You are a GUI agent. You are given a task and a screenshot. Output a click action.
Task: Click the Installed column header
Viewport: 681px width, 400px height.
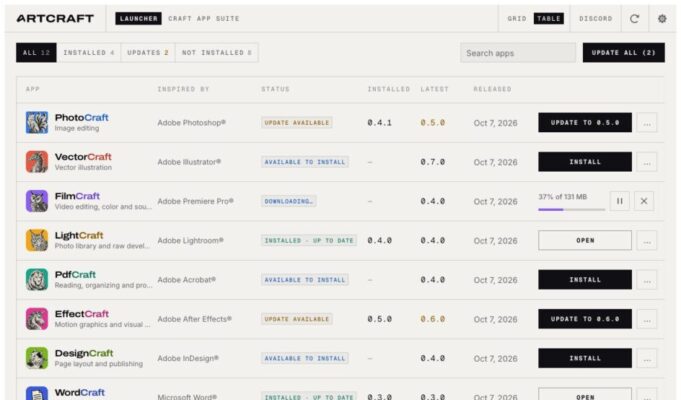[389, 89]
